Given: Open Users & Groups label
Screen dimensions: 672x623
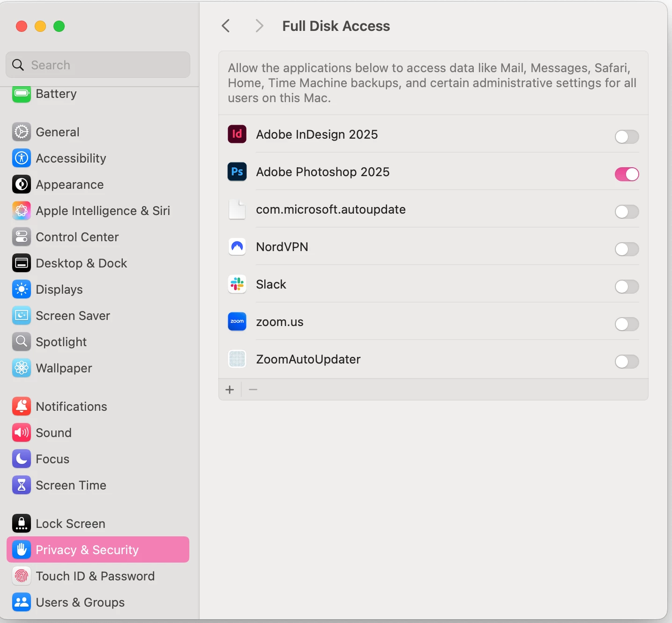Looking at the screenshot, I should tap(81, 602).
